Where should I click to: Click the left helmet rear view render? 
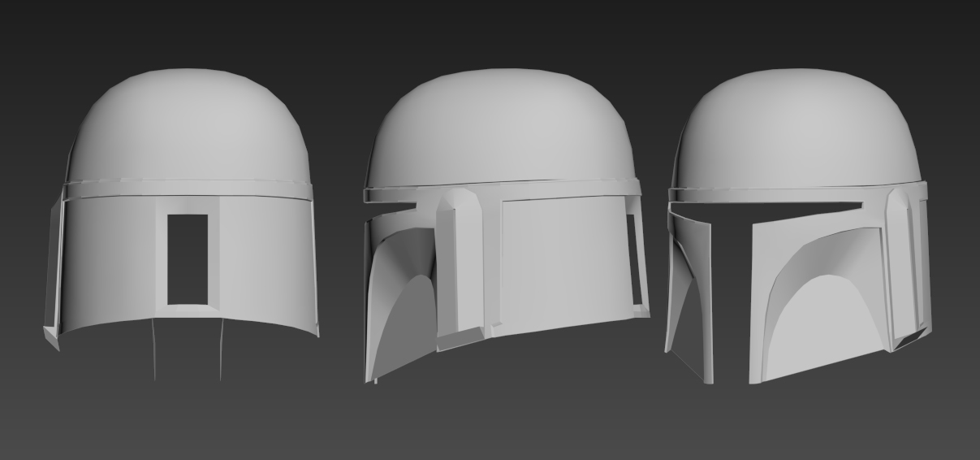tap(180, 223)
